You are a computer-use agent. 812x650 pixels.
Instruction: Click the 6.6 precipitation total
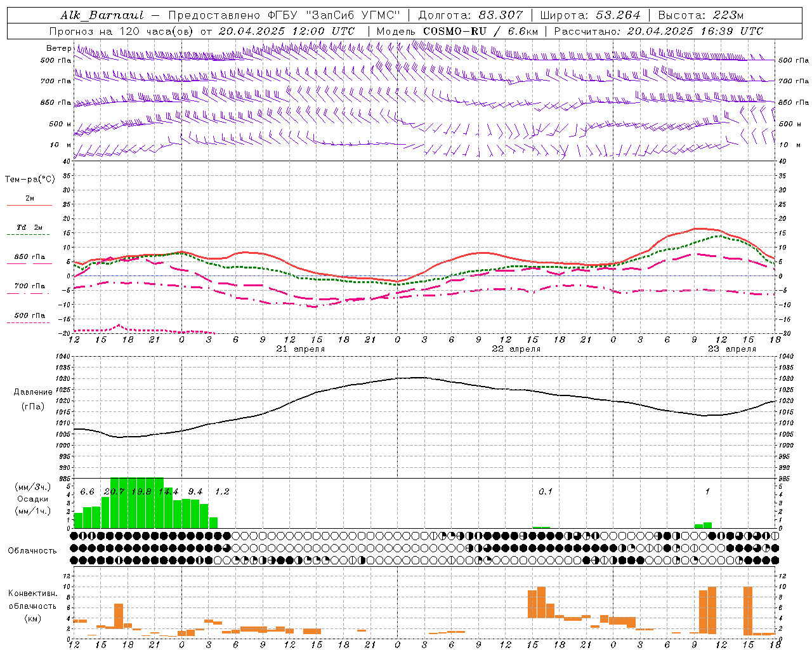pyautogui.click(x=88, y=492)
